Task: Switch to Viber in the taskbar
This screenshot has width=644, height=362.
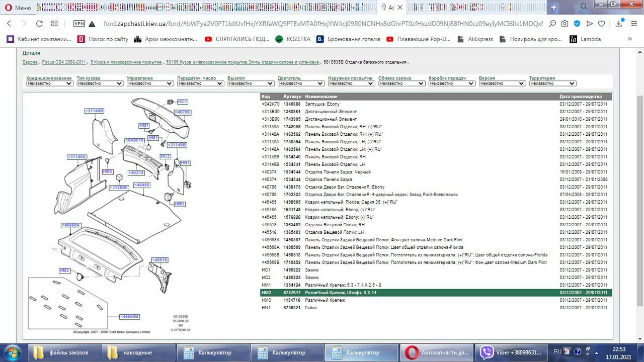Action: point(511,352)
